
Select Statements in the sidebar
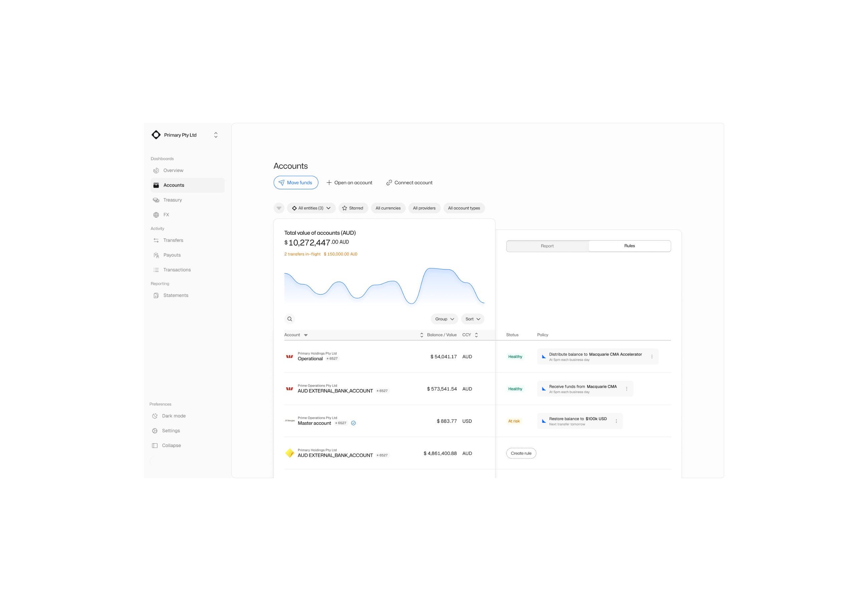tap(187, 295)
